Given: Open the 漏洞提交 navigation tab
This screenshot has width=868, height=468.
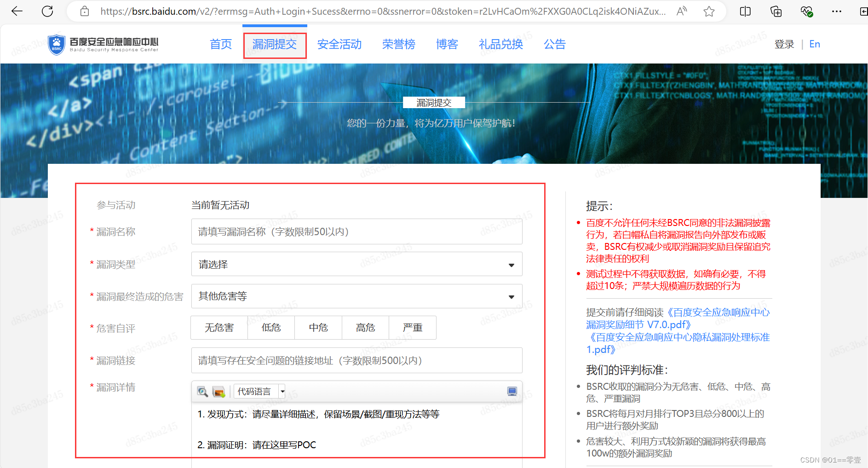Looking at the screenshot, I should pyautogui.click(x=275, y=44).
